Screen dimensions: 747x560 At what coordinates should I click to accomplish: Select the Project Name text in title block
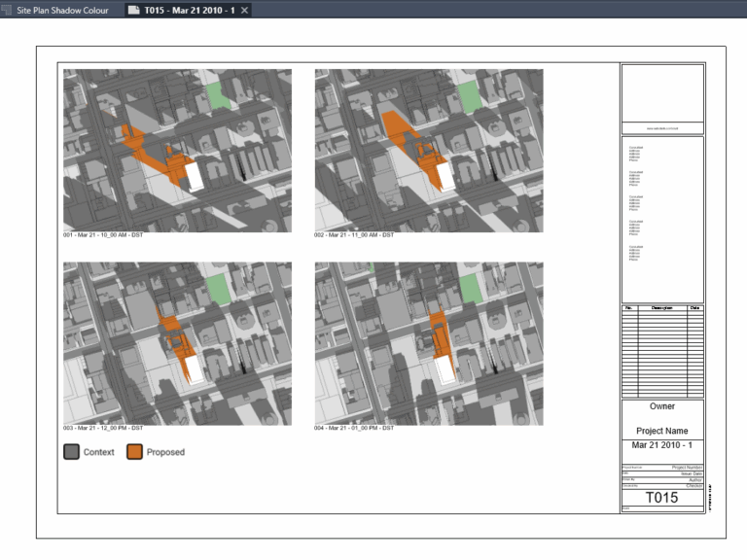[x=661, y=431]
